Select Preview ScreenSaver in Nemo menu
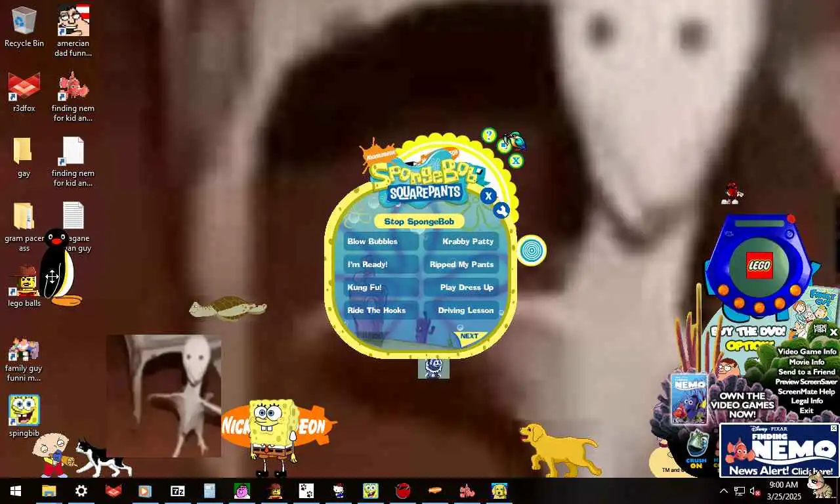Viewport: 840px width, 504px height. click(x=807, y=381)
